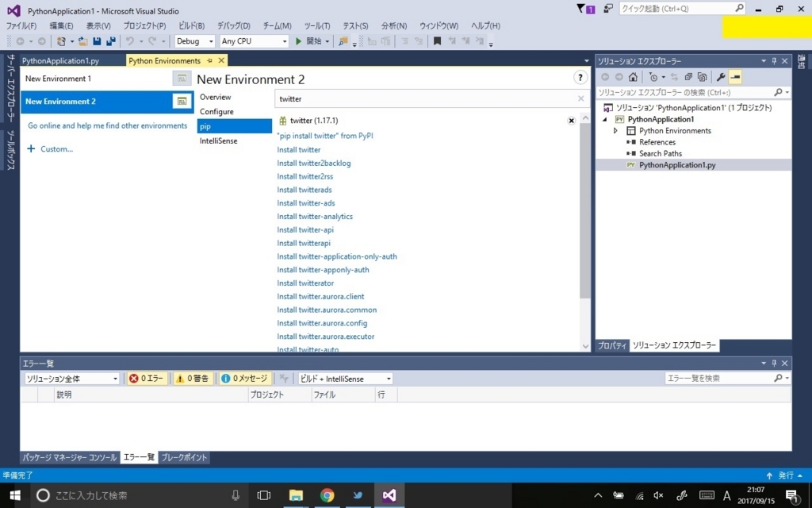Switch to the プロパティ tab
812x508 pixels.
click(612, 345)
